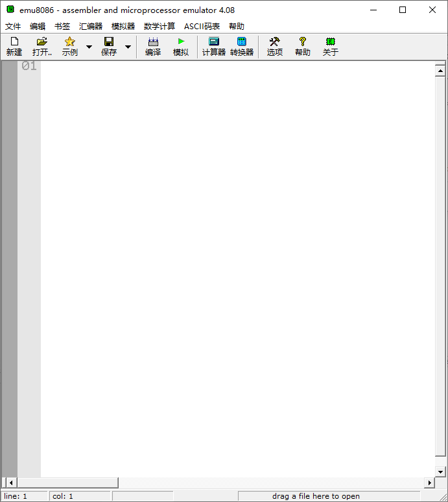Click the horizontal scrollbar left arrow
Screen dimensions: 448x502
(x=11, y=483)
